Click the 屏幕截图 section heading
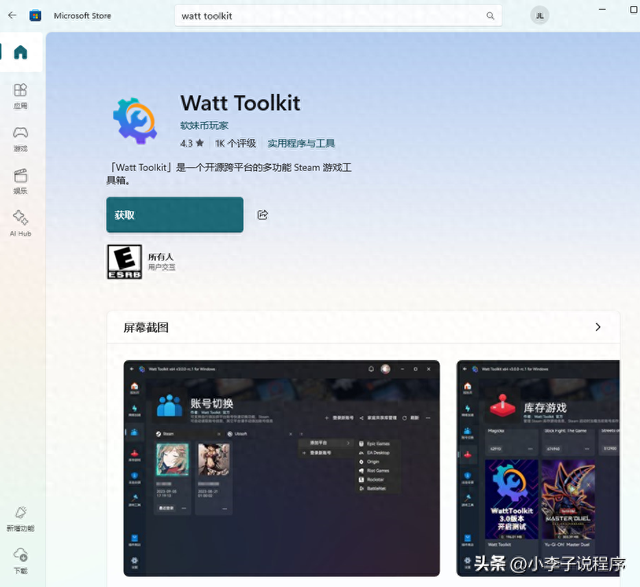The width and height of the screenshot is (640, 587). (146, 327)
